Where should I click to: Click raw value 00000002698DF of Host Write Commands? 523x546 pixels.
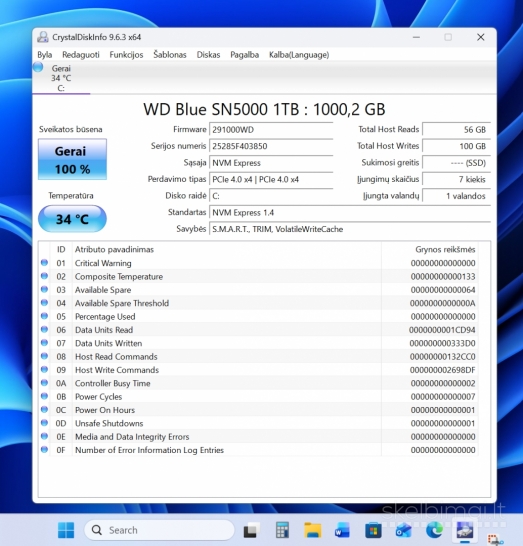(442, 370)
